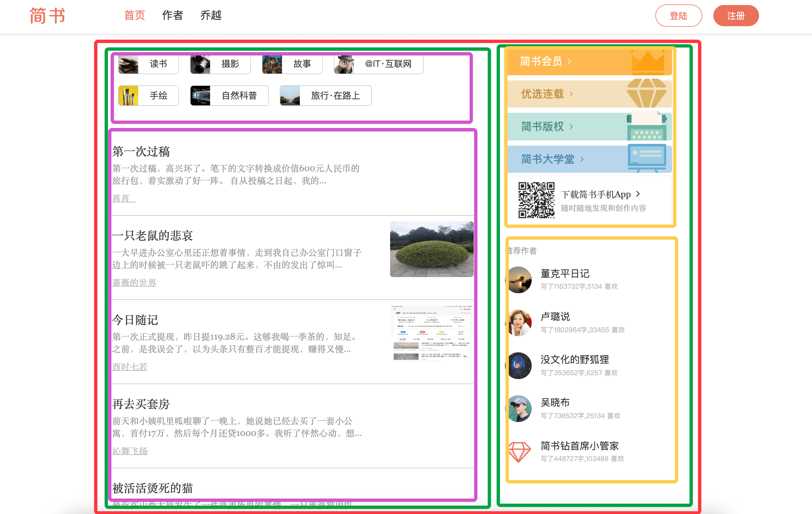The image size is (812, 514).
Task: Open recommended author 简书钻首席小管家
Action: [580, 446]
